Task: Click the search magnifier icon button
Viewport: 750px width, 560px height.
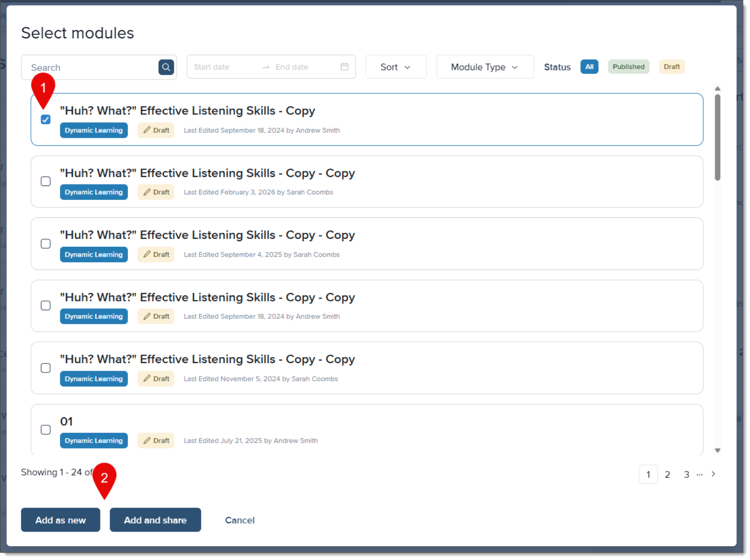Action: click(166, 67)
